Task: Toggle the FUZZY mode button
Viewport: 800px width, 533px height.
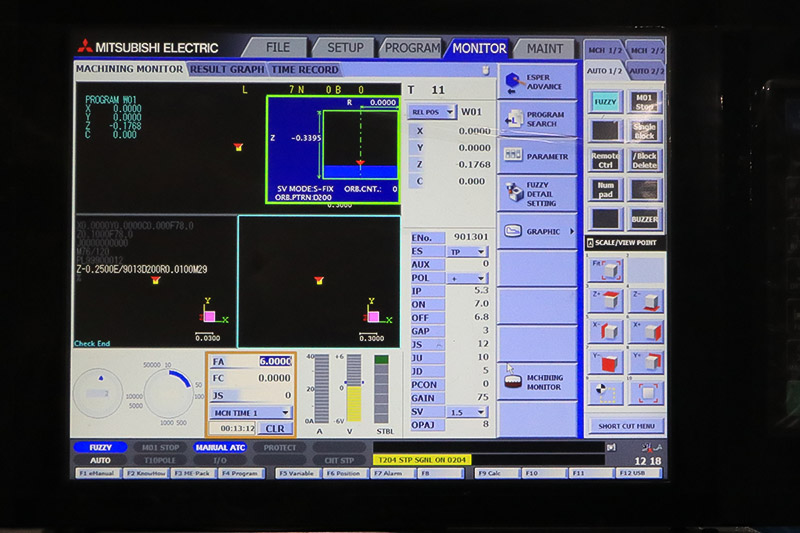Action: [606, 101]
